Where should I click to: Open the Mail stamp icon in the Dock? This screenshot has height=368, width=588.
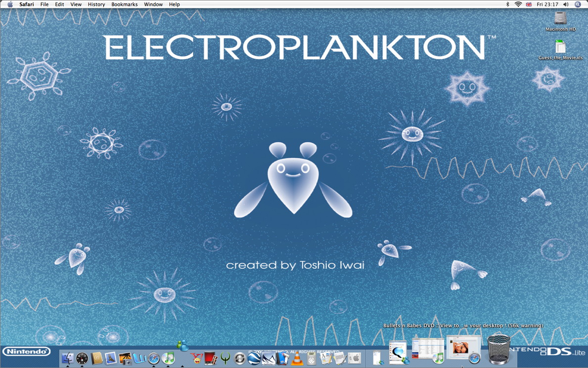tap(111, 359)
